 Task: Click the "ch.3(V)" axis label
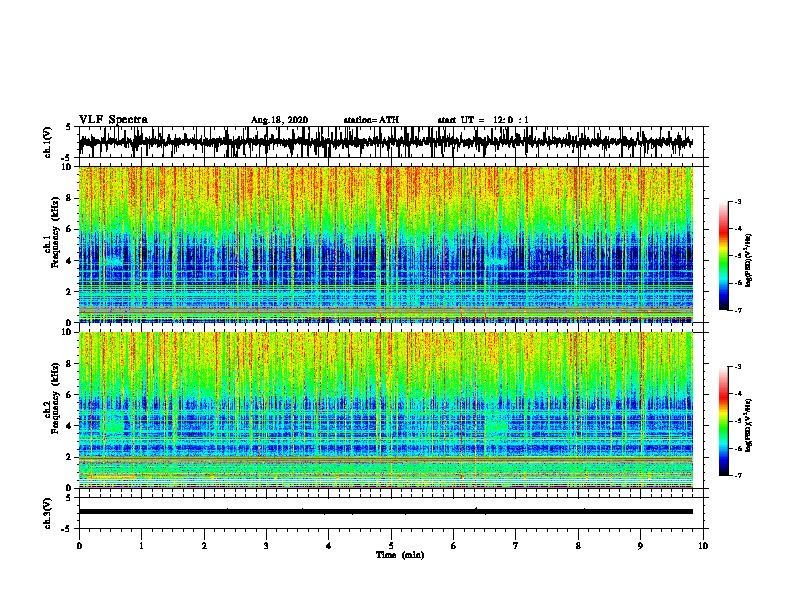(48, 513)
